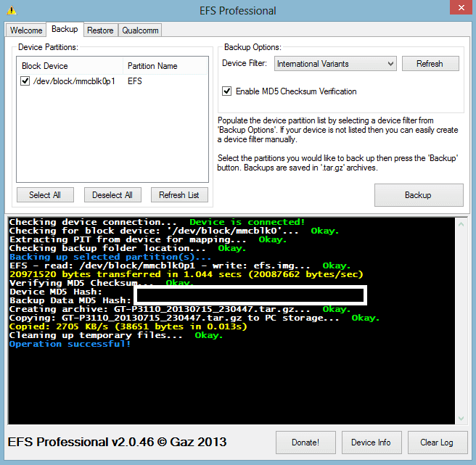Image resolution: width=476 pixels, height=465 pixels.
Task: Open the Qualcomm tab
Action: [140, 30]
